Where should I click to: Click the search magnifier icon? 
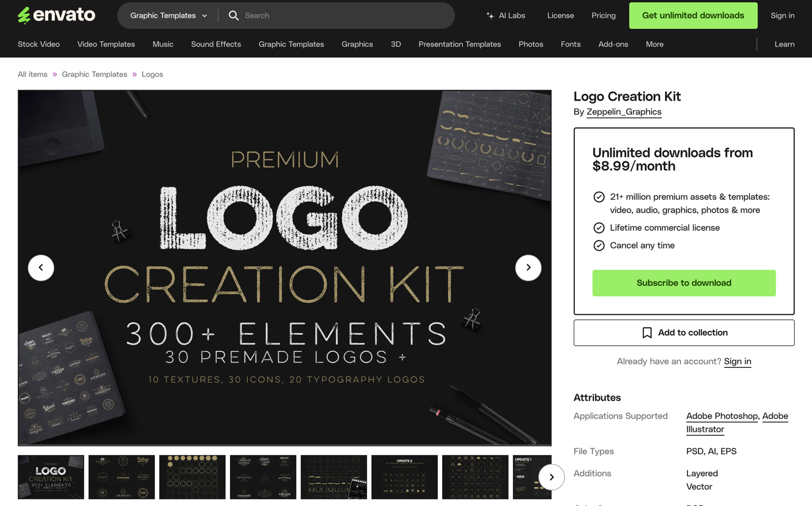pos(234,15)
